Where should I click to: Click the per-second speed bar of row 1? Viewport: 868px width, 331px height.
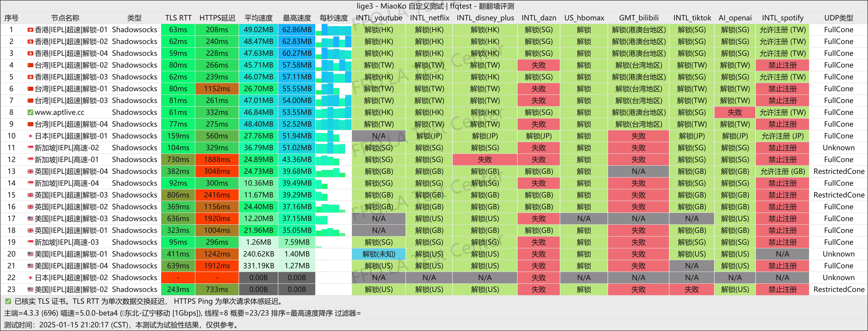[333, 30]
